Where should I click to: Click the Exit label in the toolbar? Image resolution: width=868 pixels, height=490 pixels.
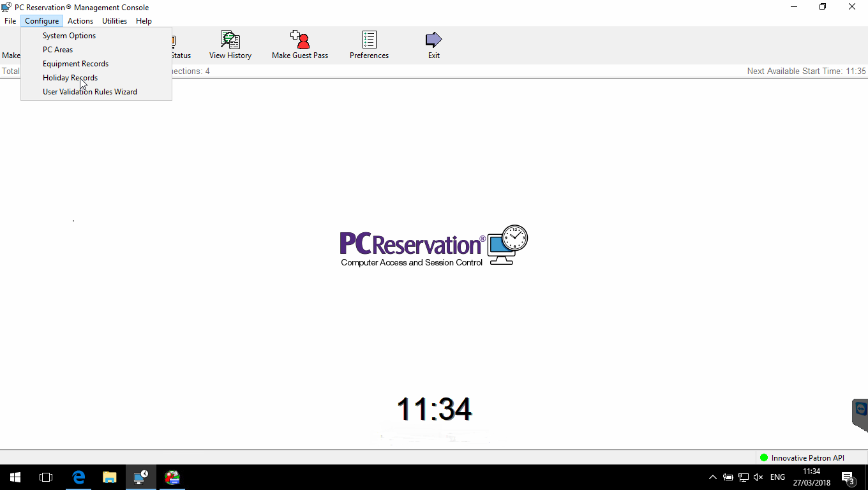(x=434, y=56)
